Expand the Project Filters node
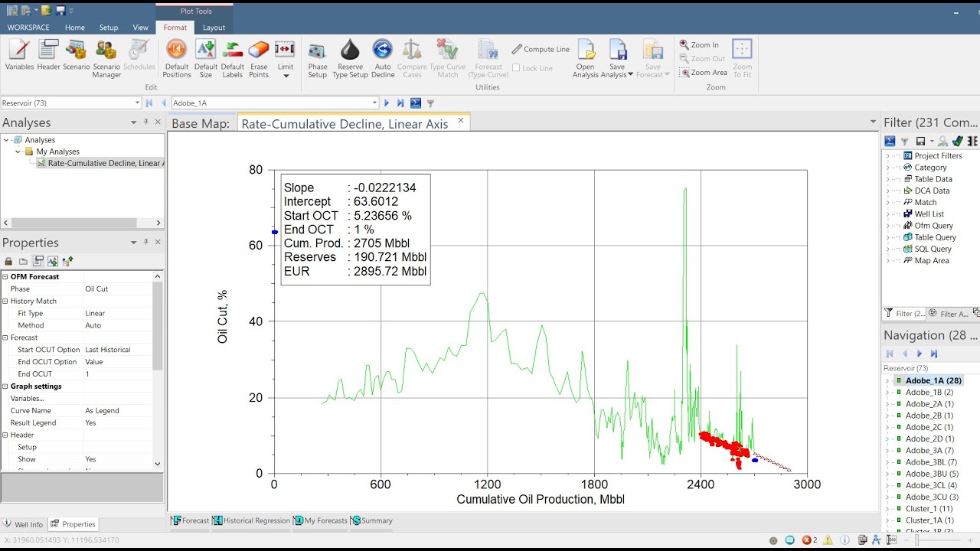Image resolution: width=980 pixels, height=551 pixels. coord(888,156)
